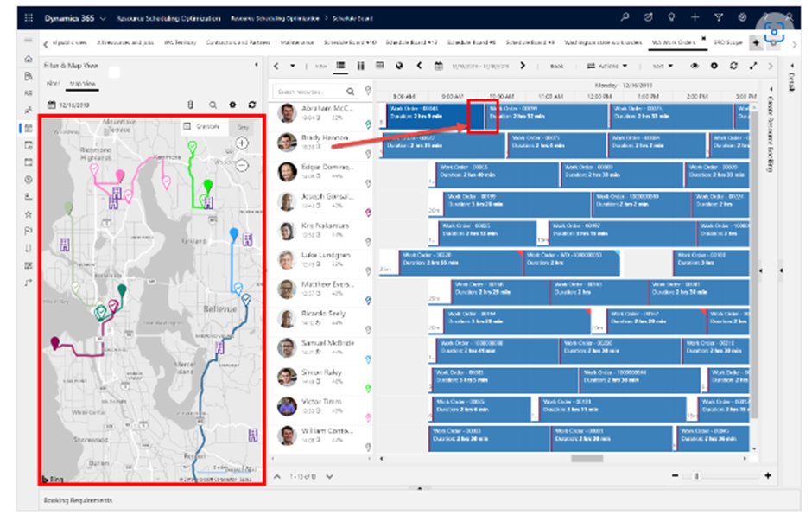812x515 pixels.
Task: Click map pin icon beside resource search
Action: coord(368,91)
